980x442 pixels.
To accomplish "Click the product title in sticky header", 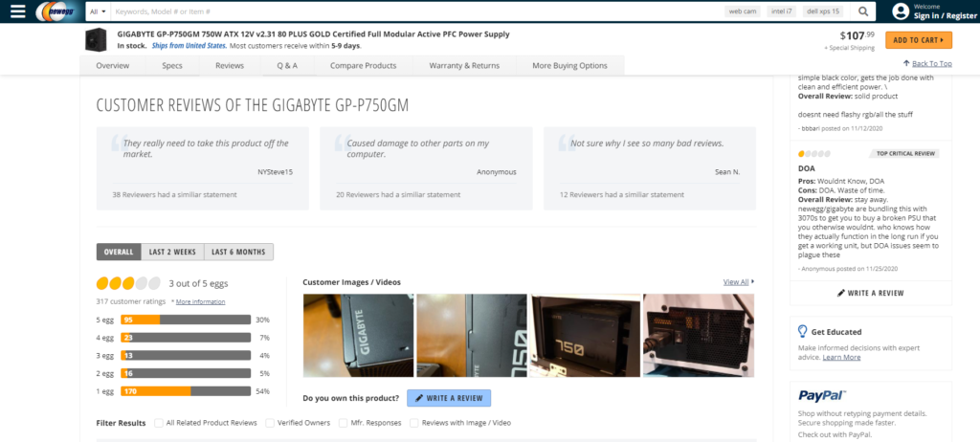I will click(x=313, y=34).
